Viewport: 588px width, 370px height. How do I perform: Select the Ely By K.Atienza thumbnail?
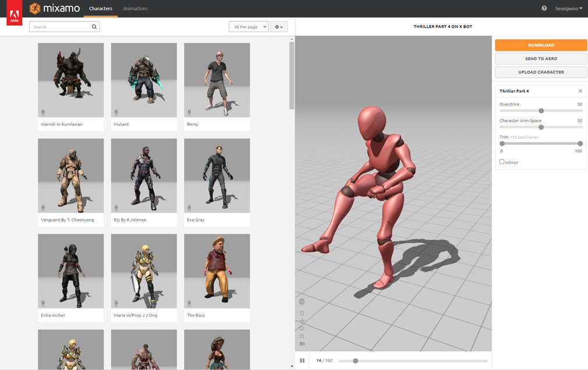coord(144,176)
